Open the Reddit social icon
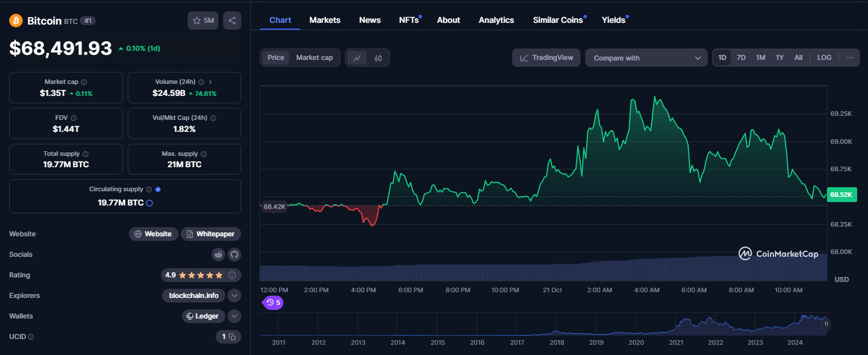The width and height of the screenshot is (868, 355). coord(218,255)
